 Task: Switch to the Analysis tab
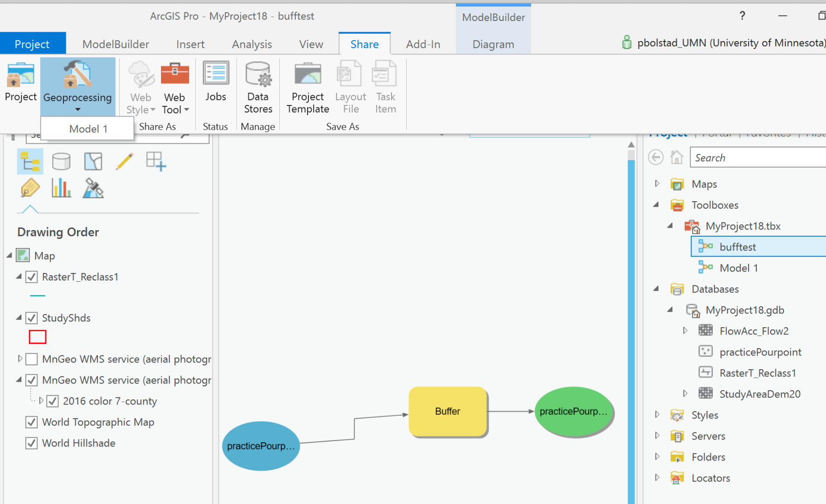tap(252, 44)
